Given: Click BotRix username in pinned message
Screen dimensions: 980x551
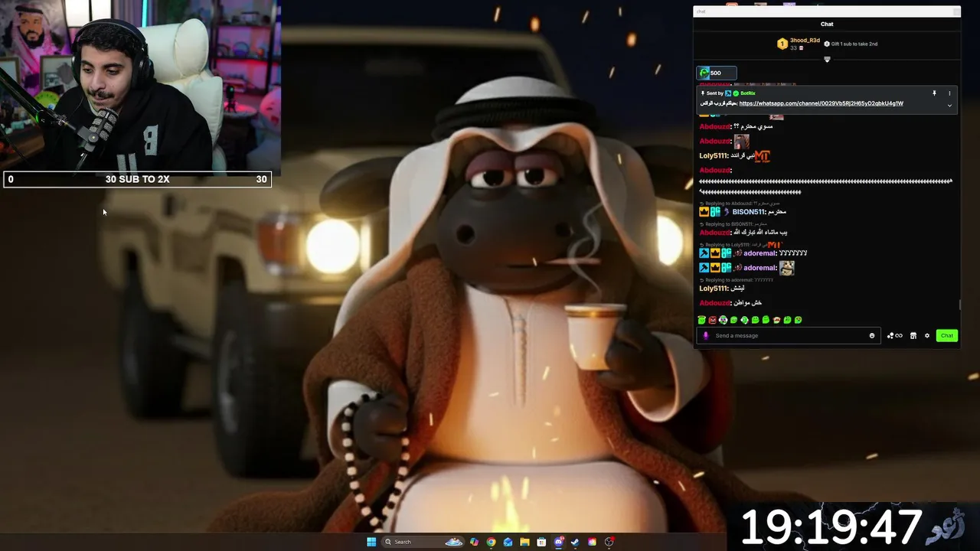Looking at the screenshot, I should 748,93.
